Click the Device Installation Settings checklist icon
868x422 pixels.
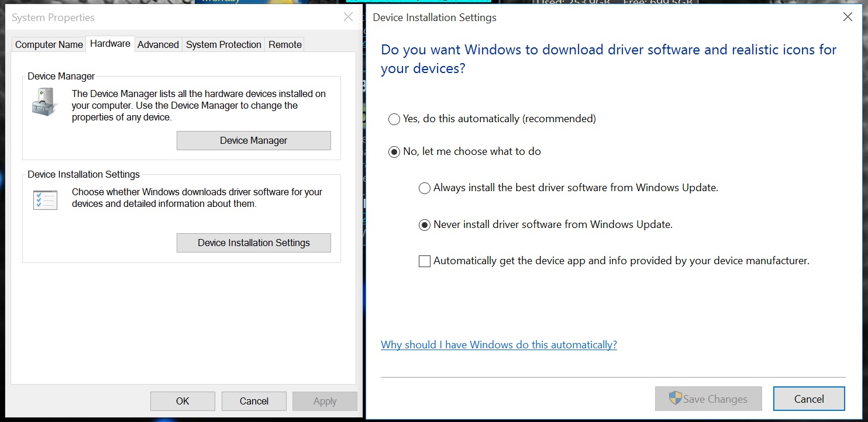[45, 200]
